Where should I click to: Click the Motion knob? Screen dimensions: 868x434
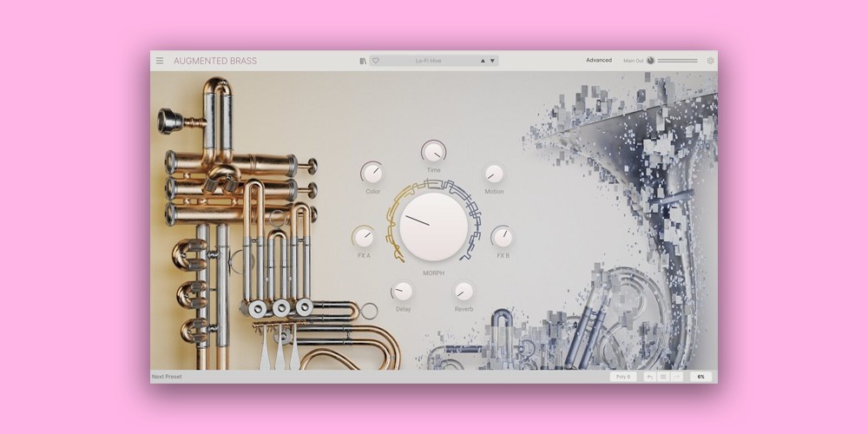494,174
